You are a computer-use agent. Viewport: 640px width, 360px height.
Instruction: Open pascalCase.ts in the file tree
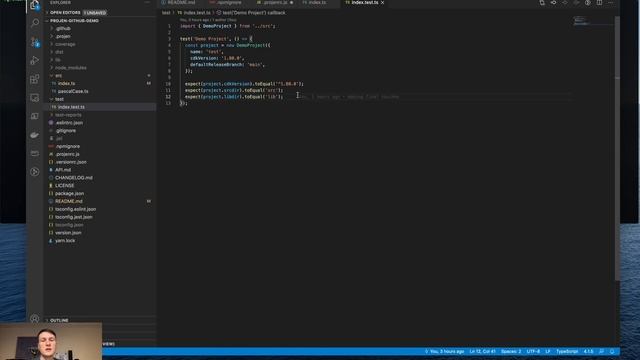point(73,91)
